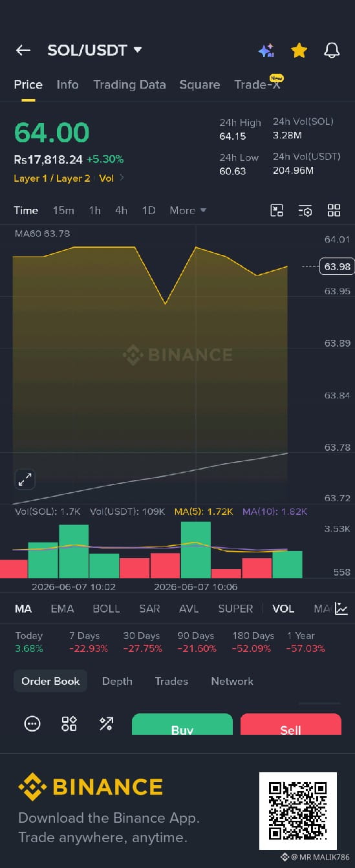Viewport: 355px width, 868px height.
Task: Tap the AI sparkle icon
Action: pyautogui.click(x=266, y=50)
